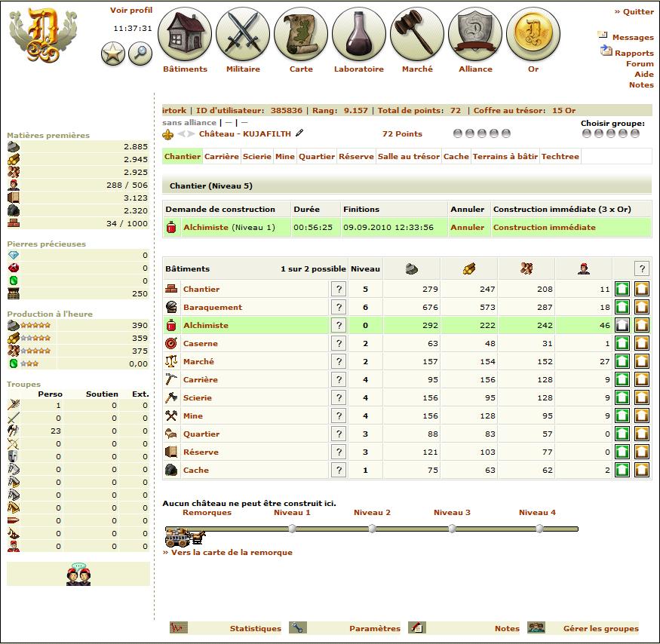Click the Aide link in right menu
The image size is (660, 644).
(x=644, y=74)
